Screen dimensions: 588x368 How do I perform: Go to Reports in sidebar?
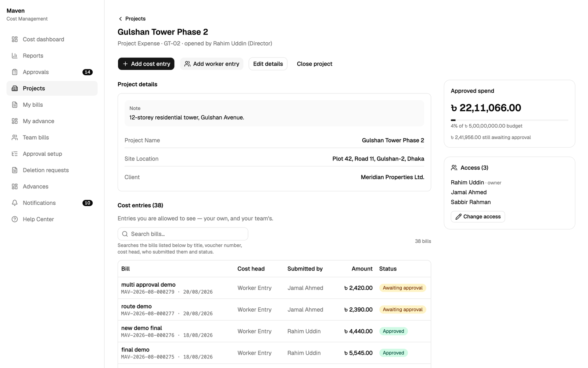pyautogui.click(x=52, y=56)
